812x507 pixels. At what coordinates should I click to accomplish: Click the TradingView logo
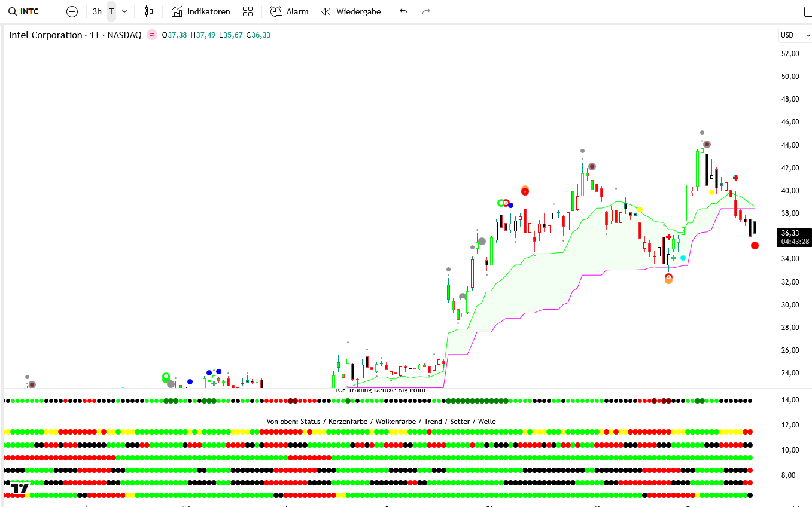click(x=19, y=488)
